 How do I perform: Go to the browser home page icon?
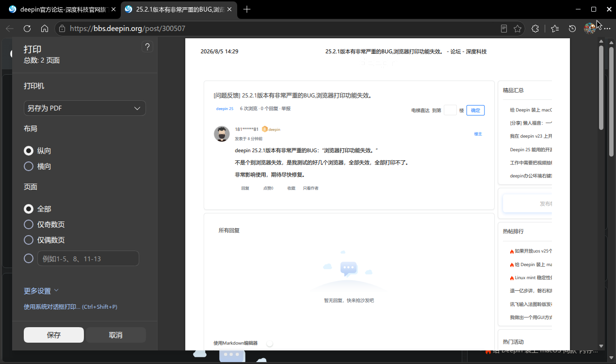pyautogui.click(x=45, y=29)
